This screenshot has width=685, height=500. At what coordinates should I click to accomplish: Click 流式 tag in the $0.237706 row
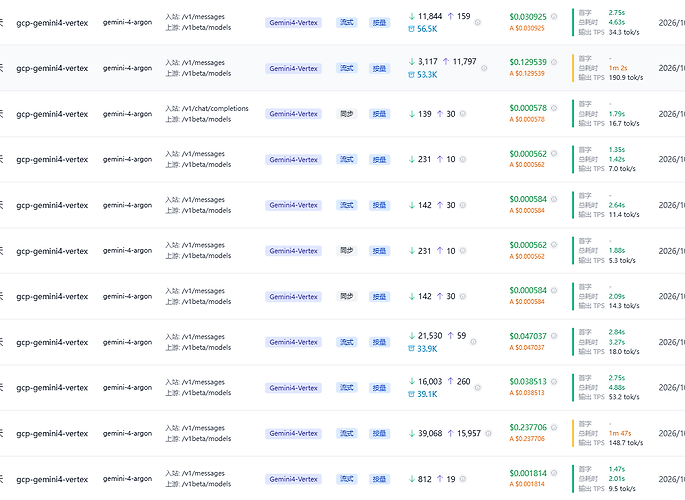pos(347,433)
